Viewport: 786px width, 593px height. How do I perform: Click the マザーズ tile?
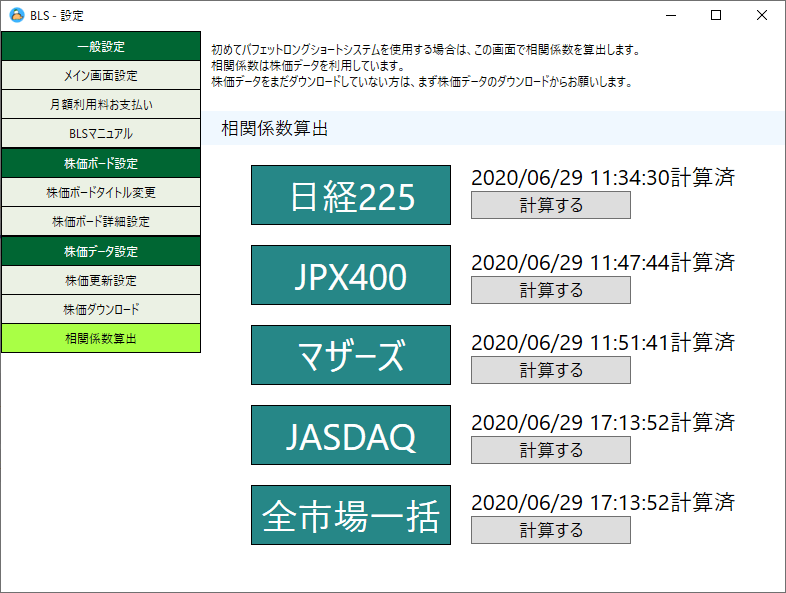351,355
